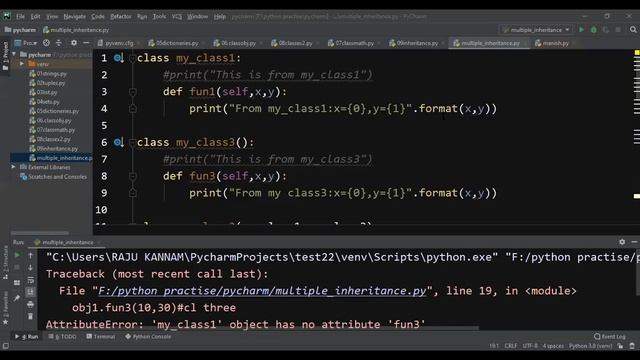Switch to 08classes2.py editor tab
The image size is (640, 360).
[x=295, y=43]
